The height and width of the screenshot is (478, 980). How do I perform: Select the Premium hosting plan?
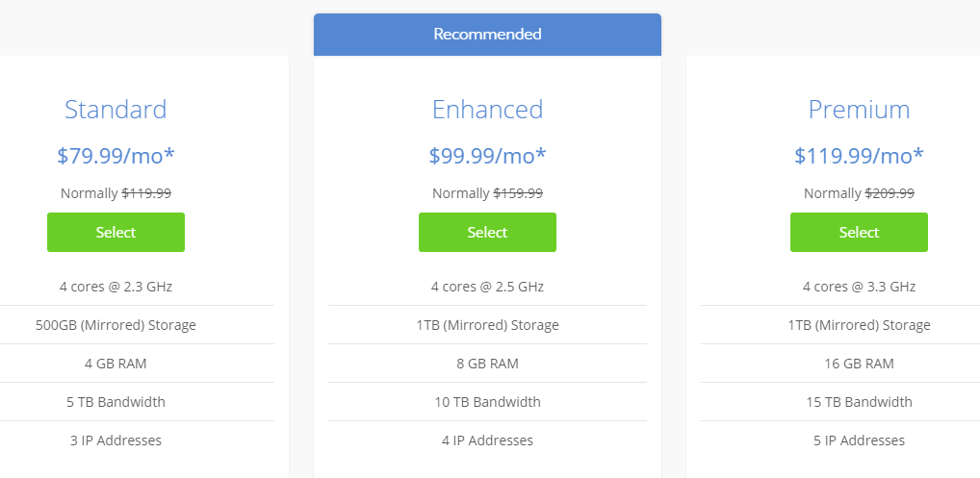click(859, 232)
